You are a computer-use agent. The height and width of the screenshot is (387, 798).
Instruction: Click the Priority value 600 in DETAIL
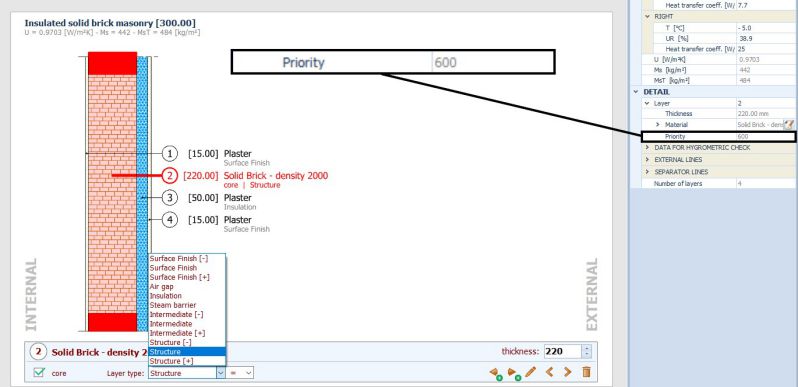765,136
